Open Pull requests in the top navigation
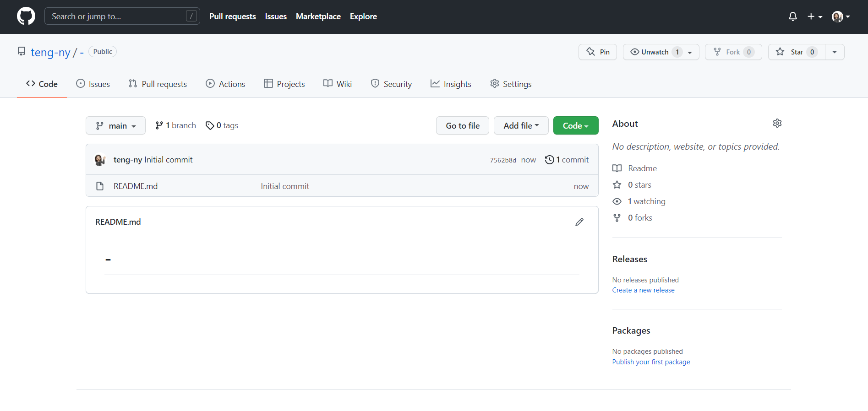 pyautogui.click(x=233, y=16)
